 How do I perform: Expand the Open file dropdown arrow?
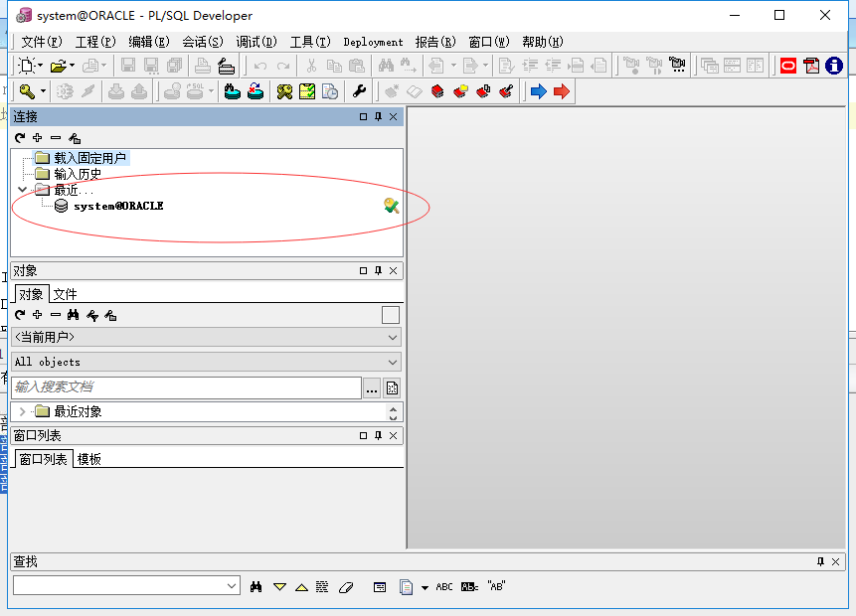72,66
